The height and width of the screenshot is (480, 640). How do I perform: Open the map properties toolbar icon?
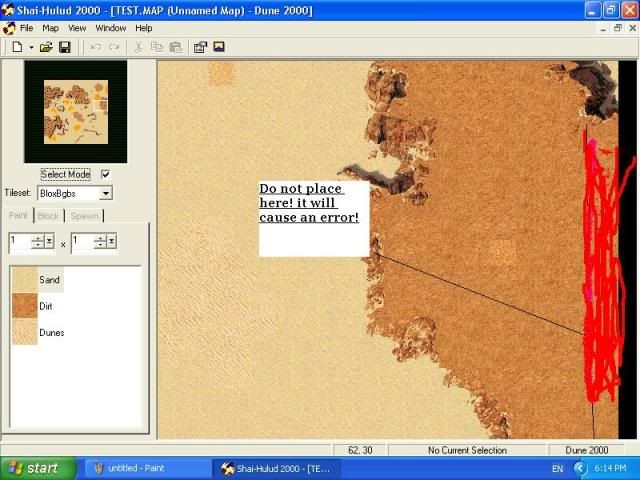tap(200, 47)
